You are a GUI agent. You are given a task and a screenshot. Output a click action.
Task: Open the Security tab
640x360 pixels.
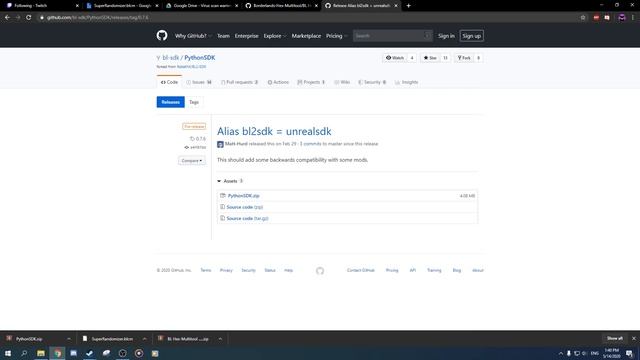pyautogui.click(x=372, y=82)
